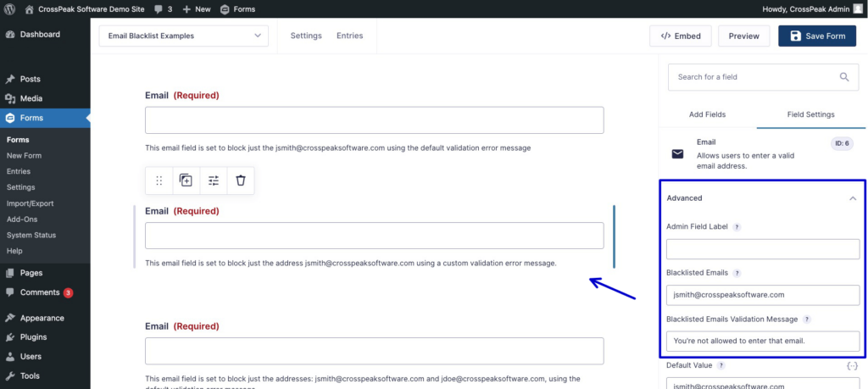Open the Forms submenu link
868x389 pixels.
tap(18, 140)
